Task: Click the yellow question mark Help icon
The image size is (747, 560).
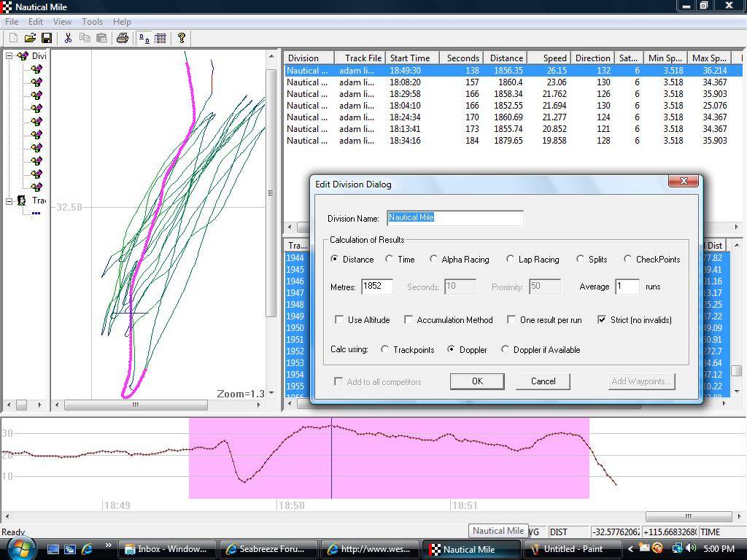Action: [x=182, y=38]
